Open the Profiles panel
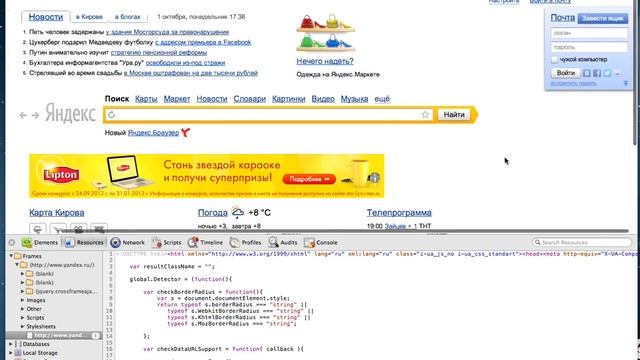This screenshot has width=640, height=360. click(245, 242)
